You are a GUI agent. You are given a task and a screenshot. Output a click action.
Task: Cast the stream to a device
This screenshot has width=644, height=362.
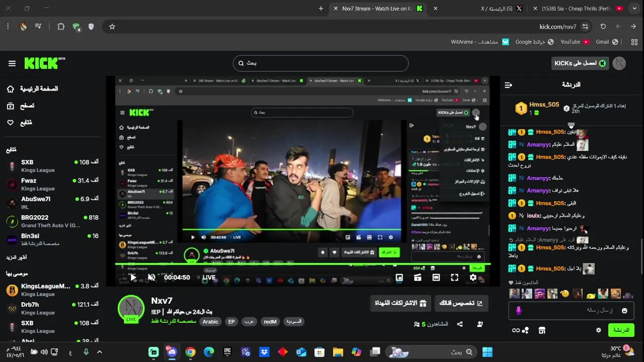(x=418, y=277)
